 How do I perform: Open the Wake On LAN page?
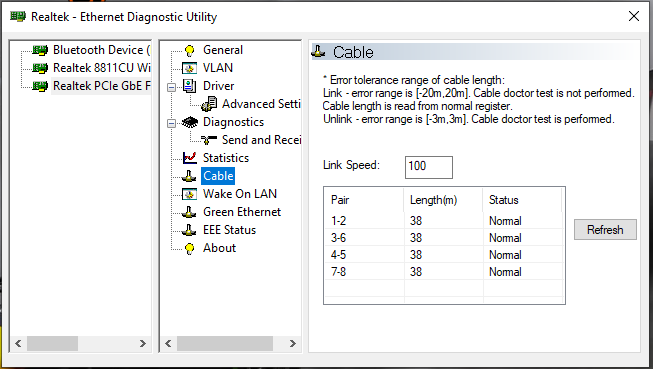point(240,194)
